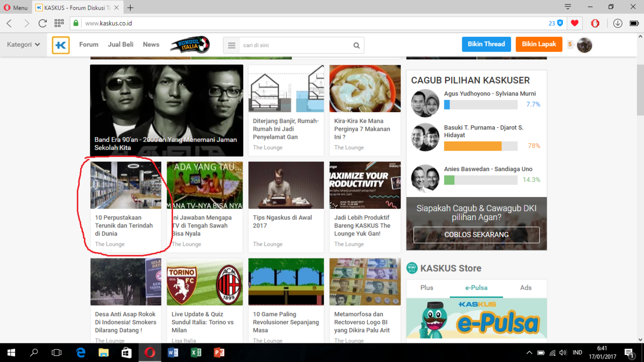
Task: Open 'Jadi Lebih Produktif Bareng KASKUS' article
Action: point(362,225)
